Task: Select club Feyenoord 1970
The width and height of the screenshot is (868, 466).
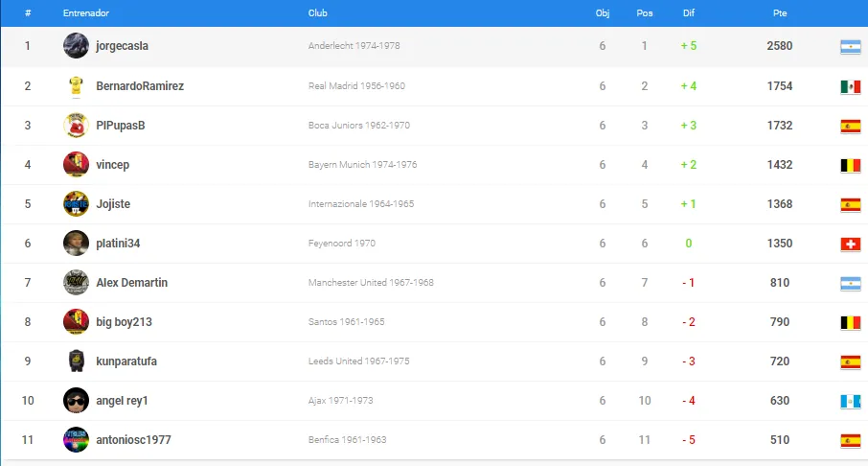Action: [342, 244]
